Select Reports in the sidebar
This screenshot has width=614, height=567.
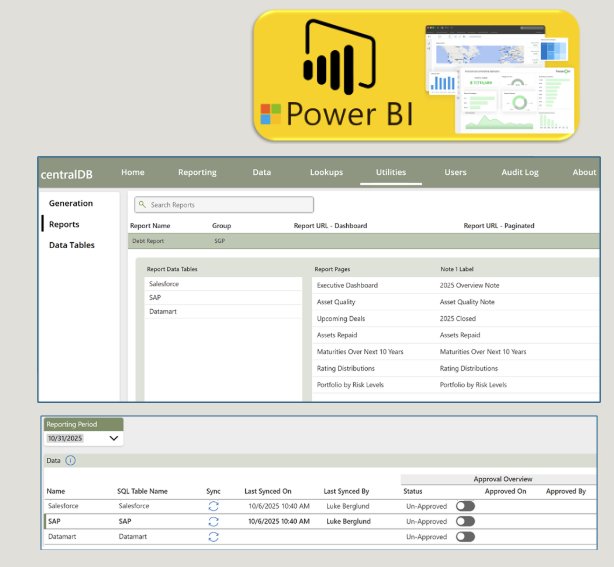pyautogui.click(x=64, y=224)
